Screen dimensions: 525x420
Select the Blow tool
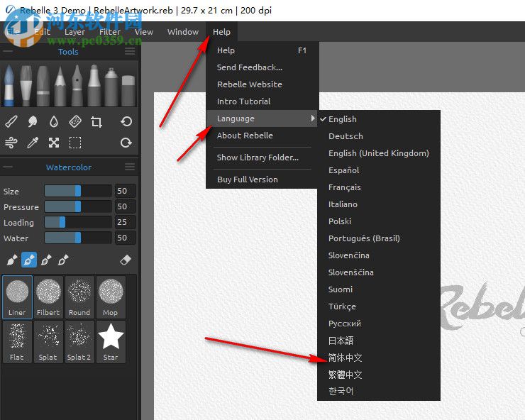tap(11, 143)
